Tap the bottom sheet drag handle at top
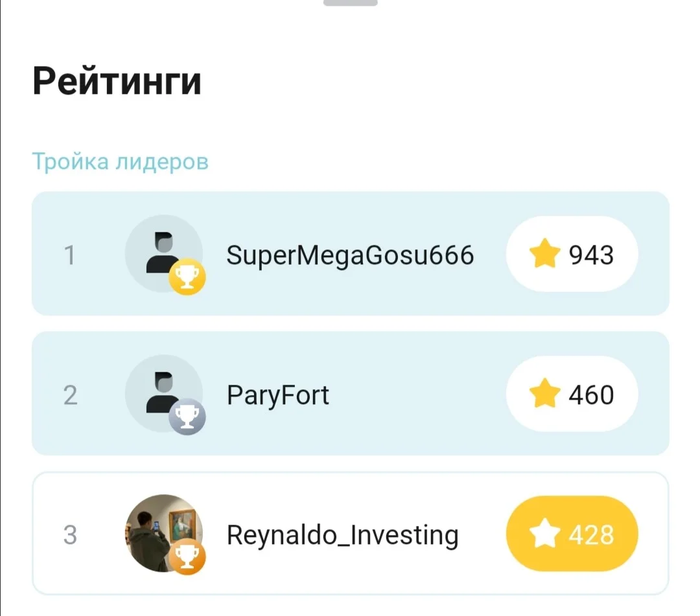 (x=351, y=2)
